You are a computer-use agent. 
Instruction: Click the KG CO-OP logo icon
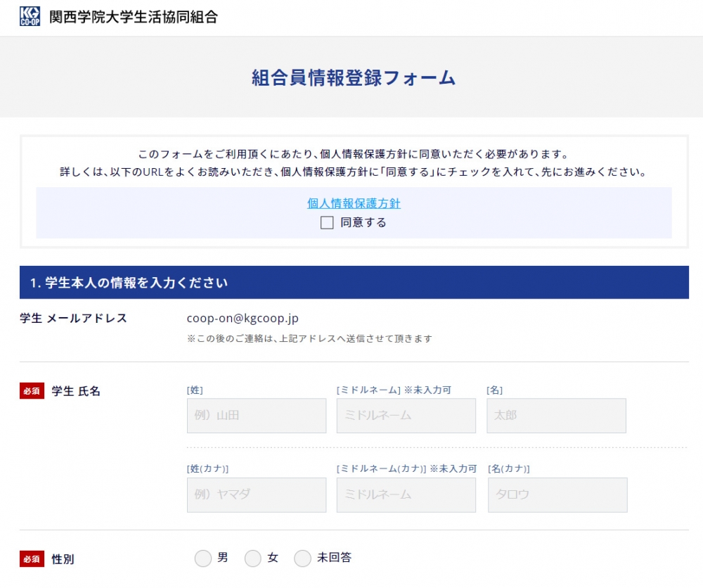coord(30,17)
